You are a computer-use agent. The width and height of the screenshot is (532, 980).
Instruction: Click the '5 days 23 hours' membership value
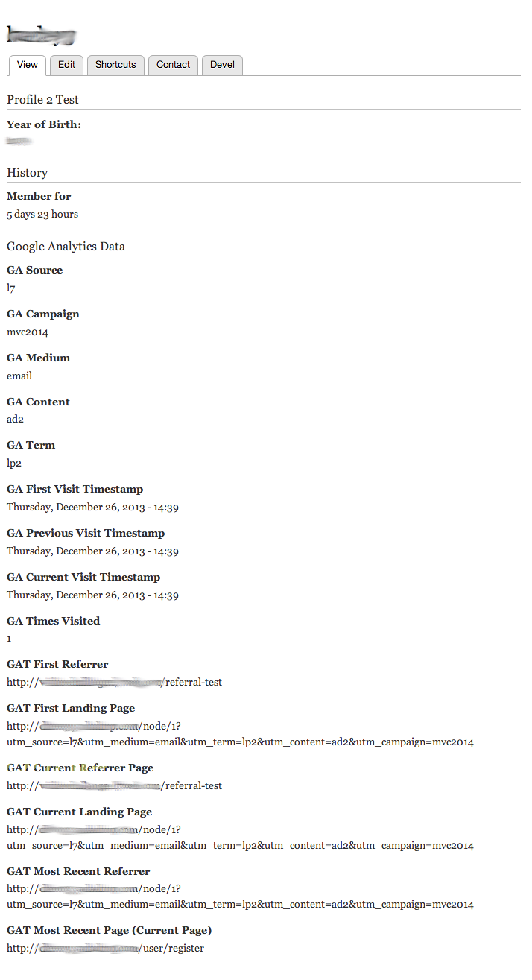coord(42,215)
